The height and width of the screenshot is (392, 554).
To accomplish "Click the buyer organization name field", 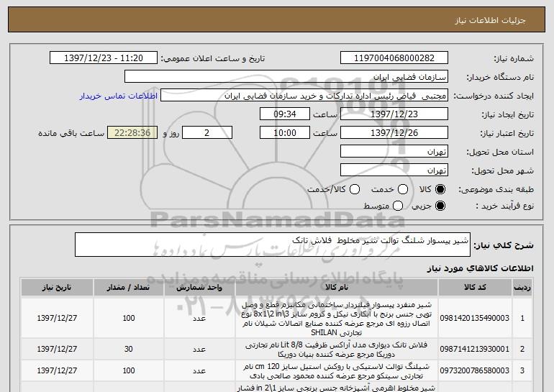I will 286,77.
